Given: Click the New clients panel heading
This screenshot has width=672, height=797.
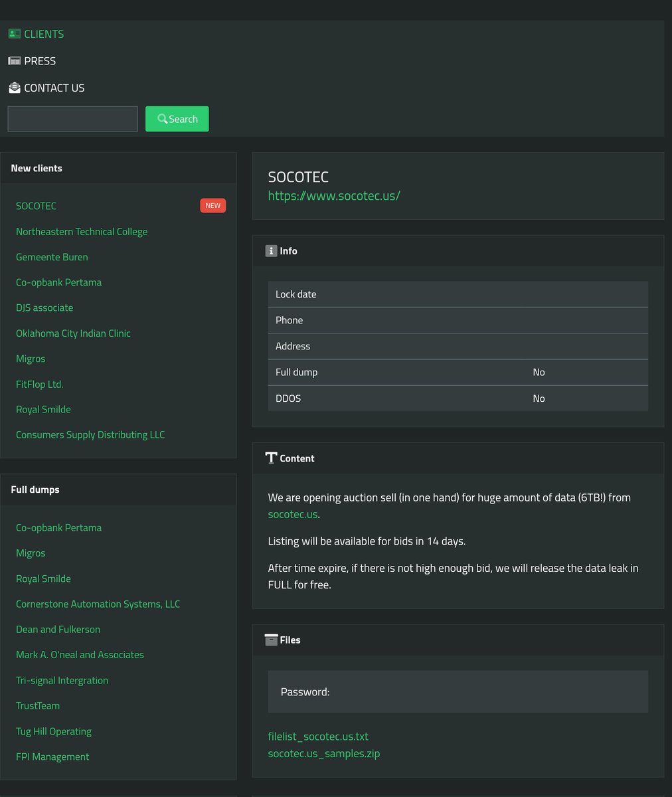Looking at the screenshot, I should coord(37,168).
